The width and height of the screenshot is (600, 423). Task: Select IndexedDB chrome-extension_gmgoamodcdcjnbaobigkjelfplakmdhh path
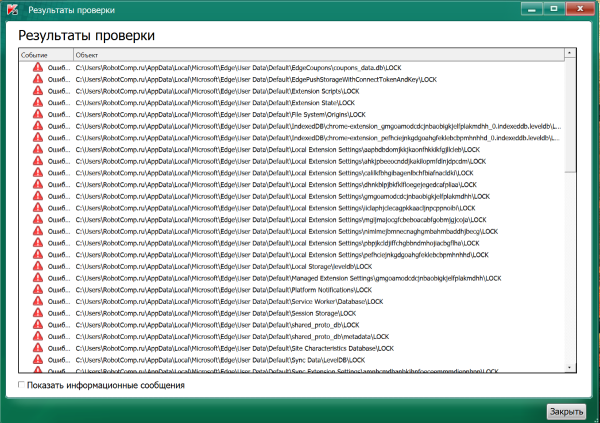(x=318, y=126)
